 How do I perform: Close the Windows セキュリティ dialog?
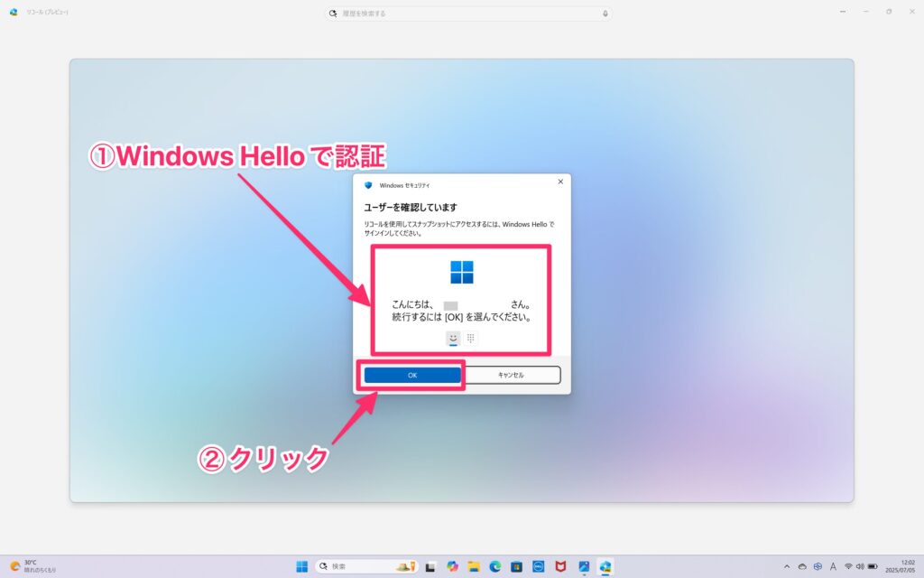click(560, 182)
